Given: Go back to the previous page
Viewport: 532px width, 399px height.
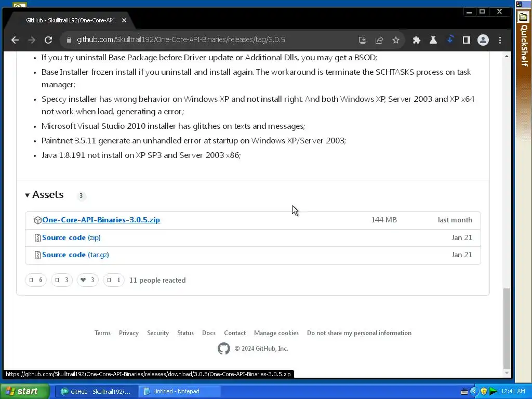Looking at the screenshot, I should coord(15,40).
